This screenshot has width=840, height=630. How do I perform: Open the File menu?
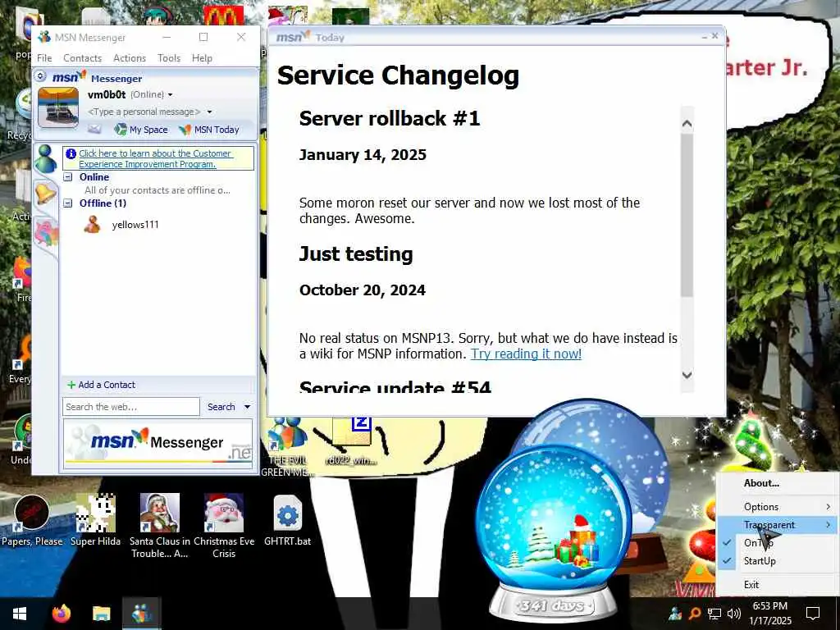(44, 58)
